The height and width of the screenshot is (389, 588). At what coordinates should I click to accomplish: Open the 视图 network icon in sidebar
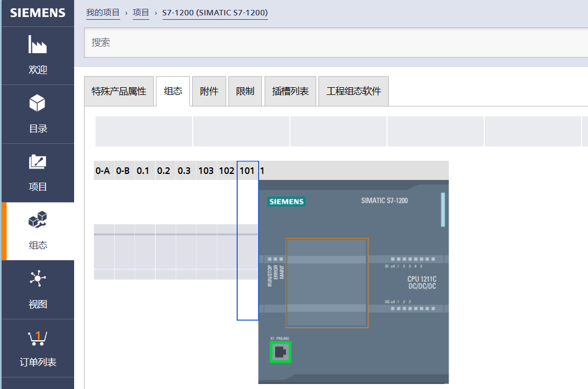click(x=37, y=279)
